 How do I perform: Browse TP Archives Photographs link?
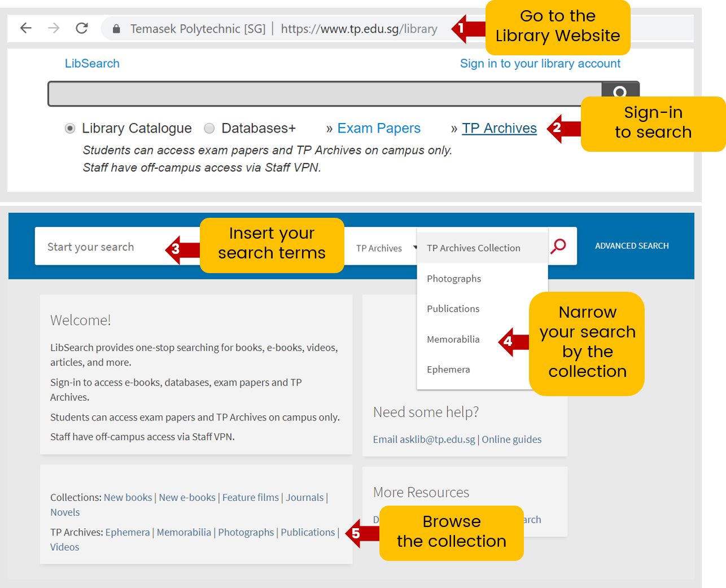246,533
